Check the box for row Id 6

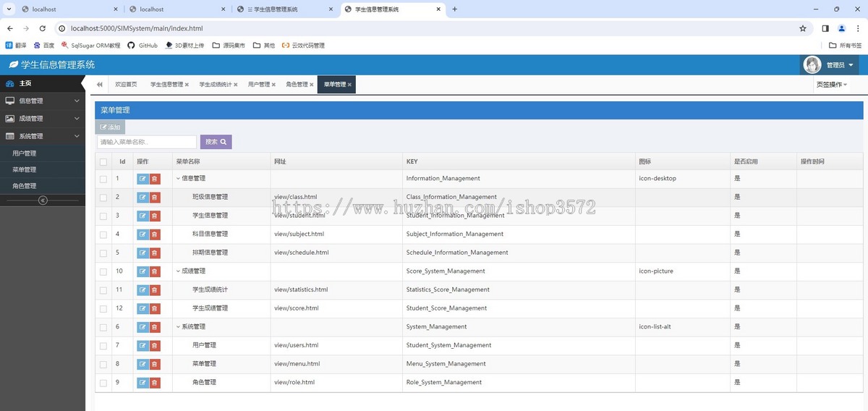click(x=103, y=327)
